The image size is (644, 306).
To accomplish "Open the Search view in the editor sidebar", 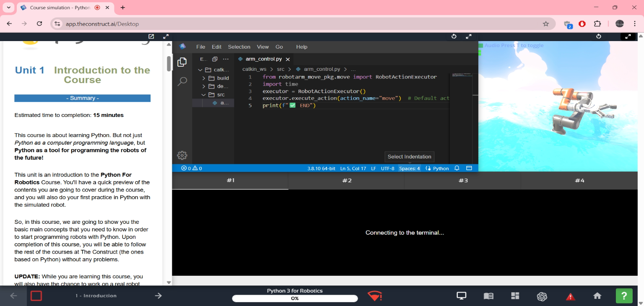I will [182, 81].
